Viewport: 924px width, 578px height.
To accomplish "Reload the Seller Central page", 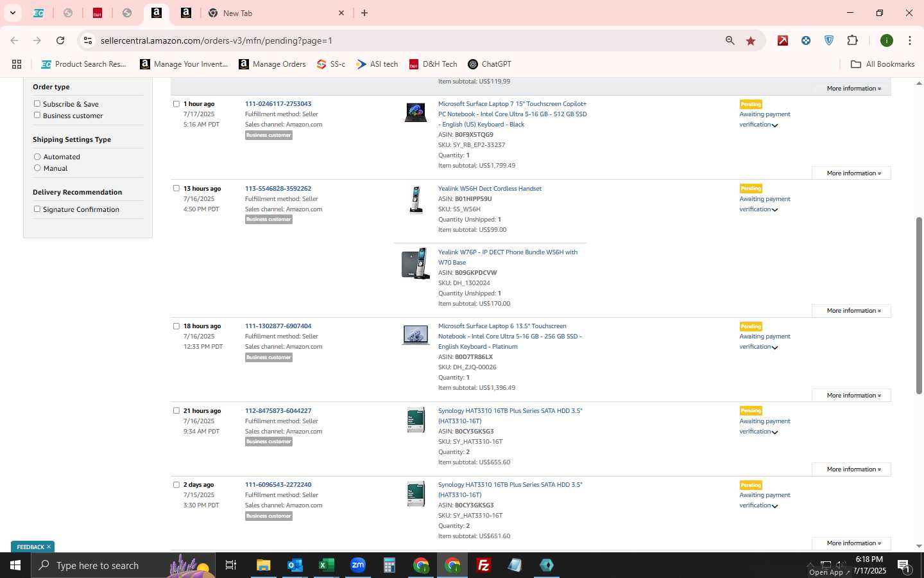I will [x=60, y=40].
